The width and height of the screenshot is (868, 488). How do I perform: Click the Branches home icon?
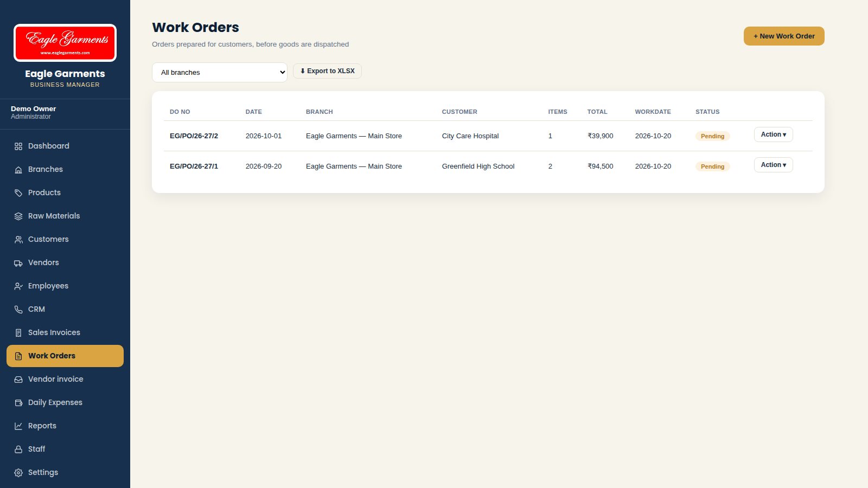click(18, 170)
